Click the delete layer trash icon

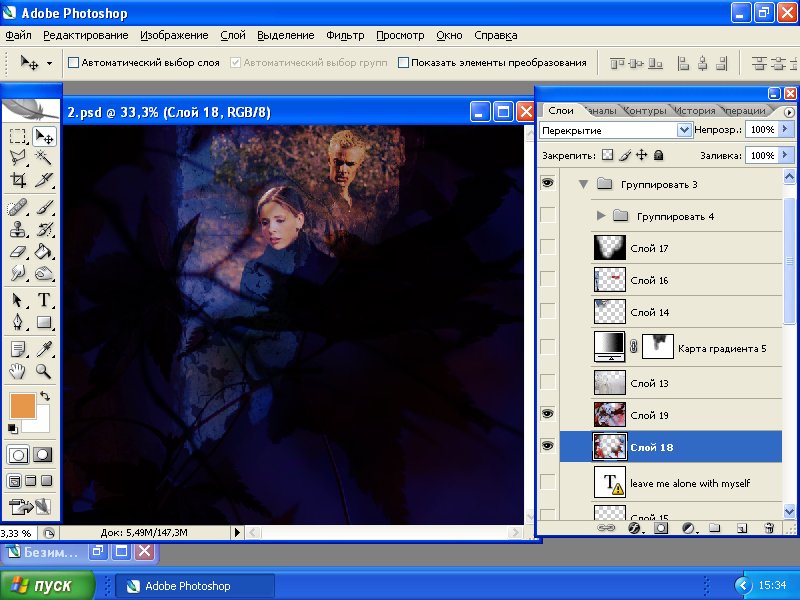(x=769, y=527)
